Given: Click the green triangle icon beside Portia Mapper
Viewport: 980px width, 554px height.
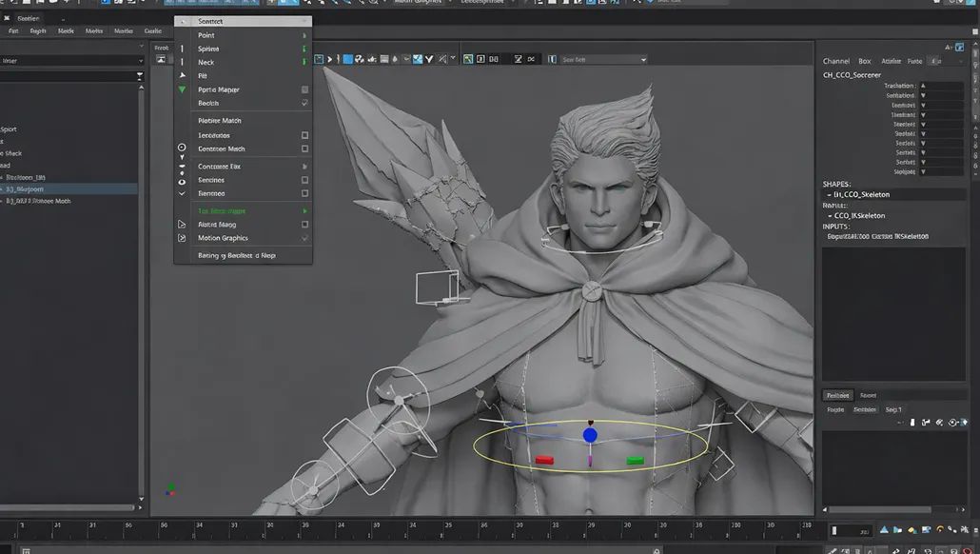Looking at the screenshot, I should [182, 89].
